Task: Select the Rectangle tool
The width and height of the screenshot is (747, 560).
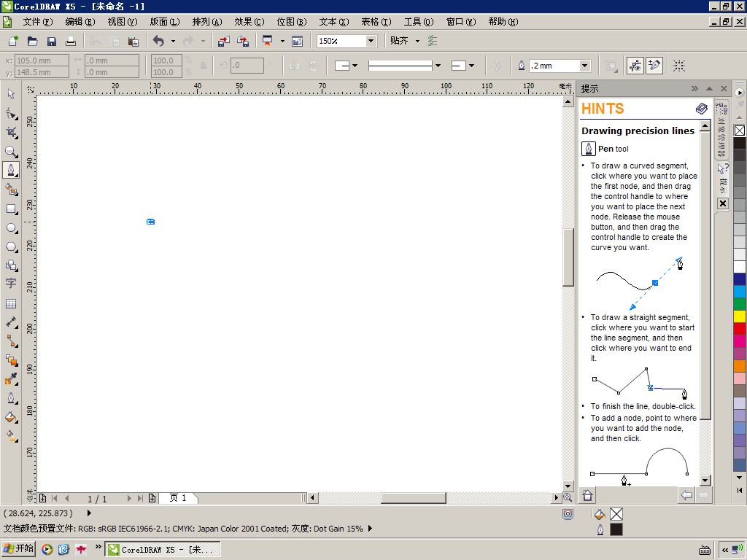Action: point(11,209)
